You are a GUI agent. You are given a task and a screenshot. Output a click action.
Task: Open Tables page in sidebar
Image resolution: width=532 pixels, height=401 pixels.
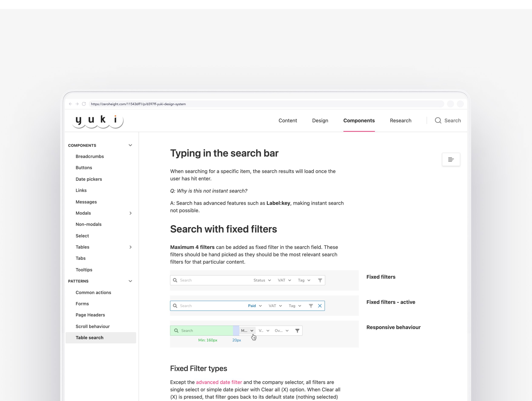tap(83, 247)
